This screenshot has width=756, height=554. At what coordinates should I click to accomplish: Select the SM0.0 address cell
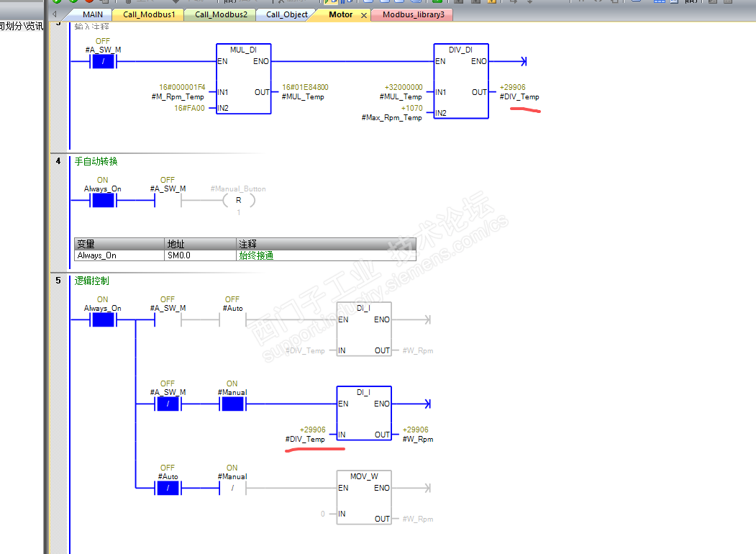(x=200, y=255)
